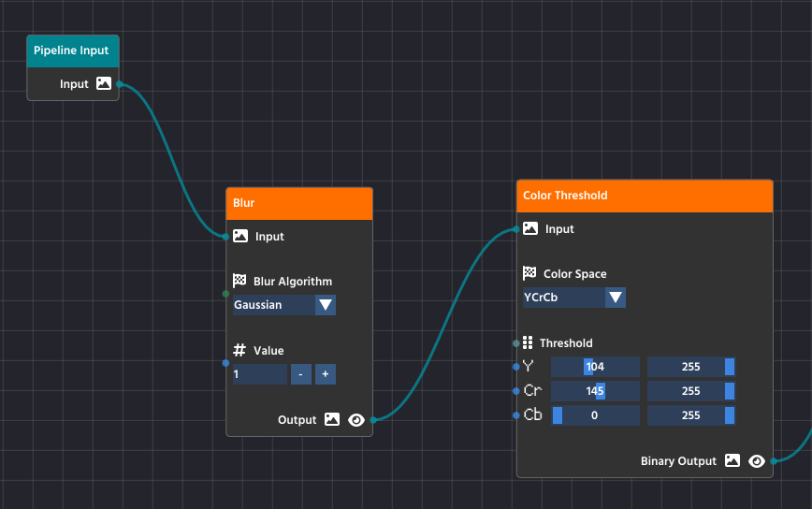Click the Blur Value input field
The height and width of the screenshot is (509, 812).
pos(260,374)
